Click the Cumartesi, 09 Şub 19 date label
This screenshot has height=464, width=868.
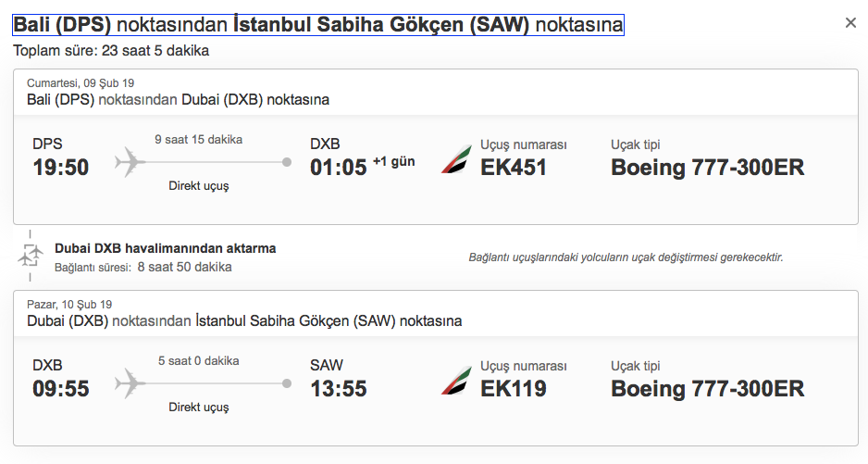click(x=81, y=82)
